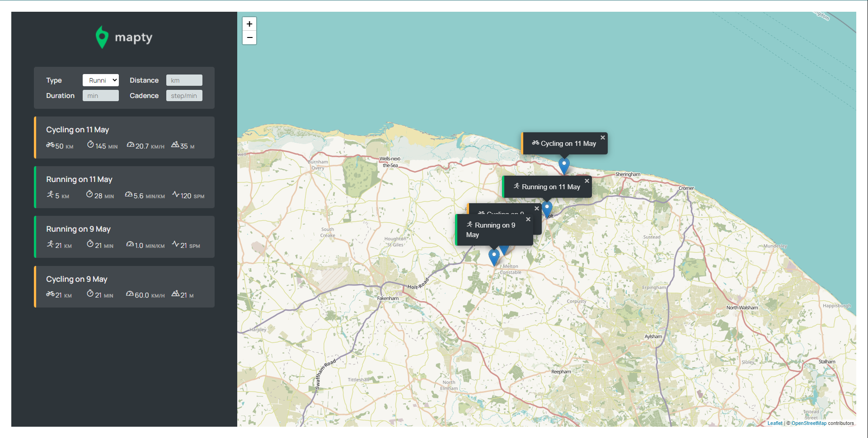Click speedometer icon next to 20.7 KM/H
This screenshot has width=868, height=438.
click(131, 145)
